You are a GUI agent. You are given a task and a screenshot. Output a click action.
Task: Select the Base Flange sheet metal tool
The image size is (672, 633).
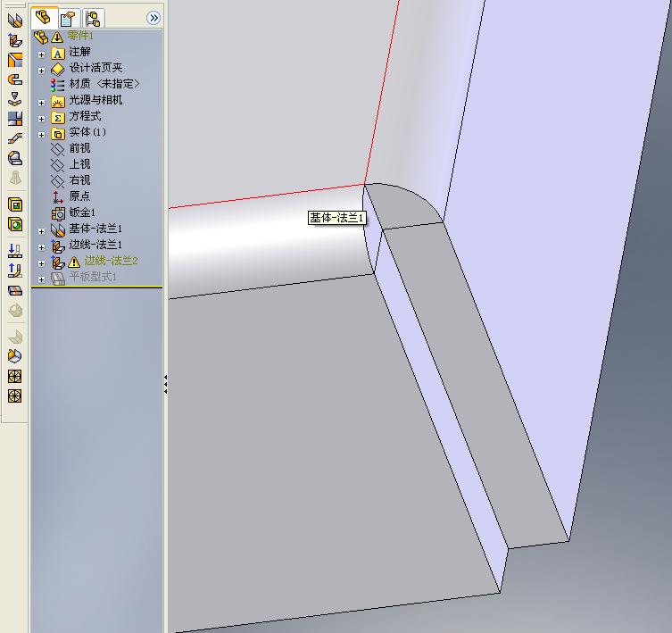(15, 21)
